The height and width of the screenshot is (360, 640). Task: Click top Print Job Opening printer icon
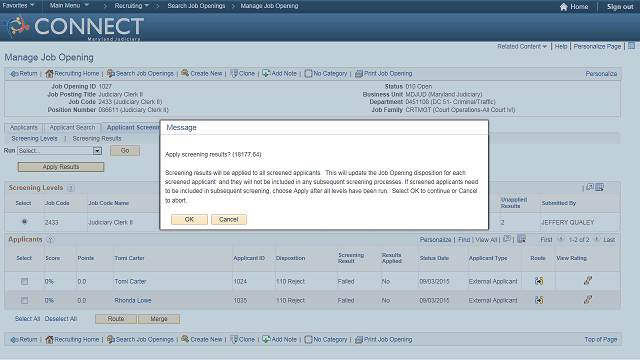tap(359, 73)
